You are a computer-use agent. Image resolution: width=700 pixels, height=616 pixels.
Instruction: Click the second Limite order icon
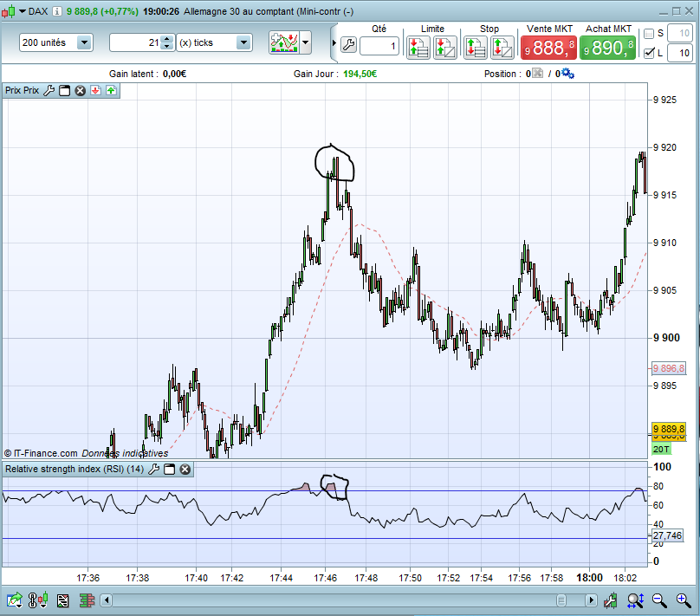coord(444,48)
